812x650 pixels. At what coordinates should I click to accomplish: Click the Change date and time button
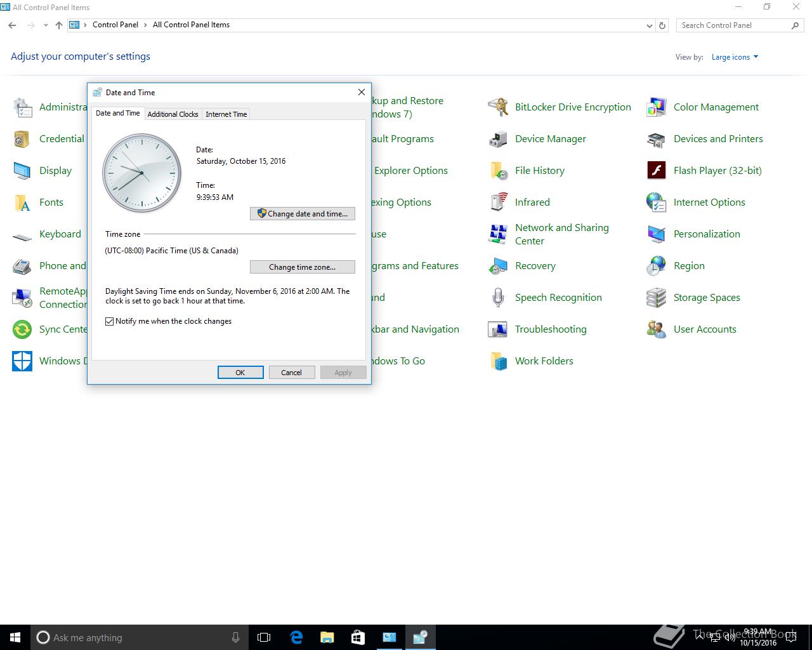[x=303, y=214]
